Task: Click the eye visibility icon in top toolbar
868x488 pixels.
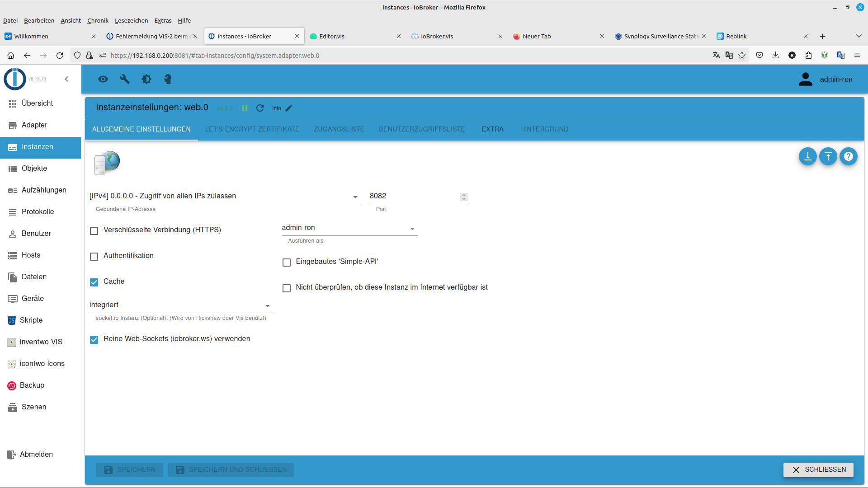Action: point(103,79)
